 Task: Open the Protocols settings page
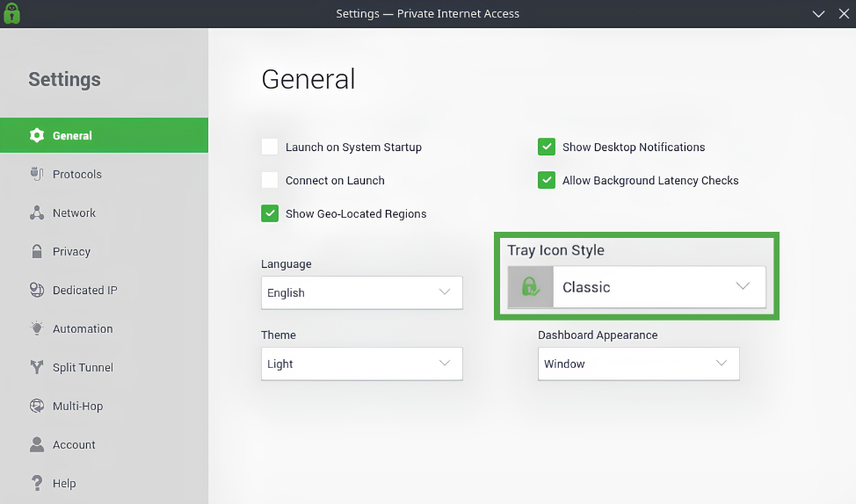[x=104, y=174]
